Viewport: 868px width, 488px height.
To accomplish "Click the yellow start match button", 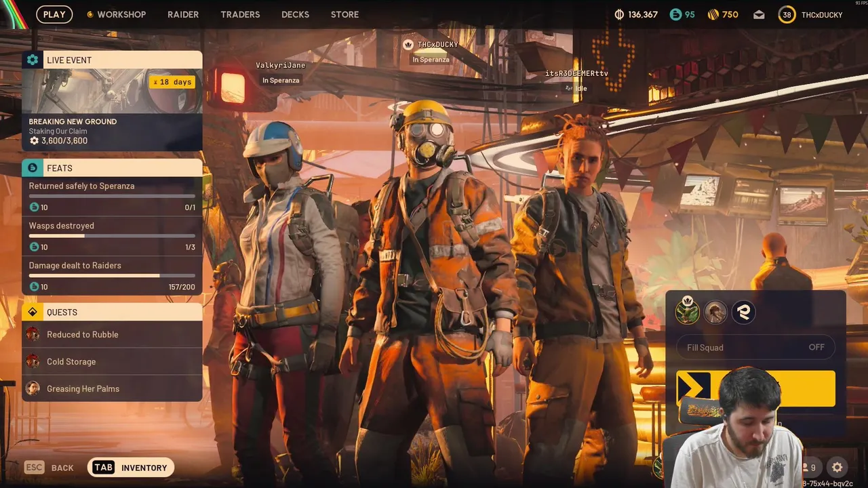I will tap(756, 388).
